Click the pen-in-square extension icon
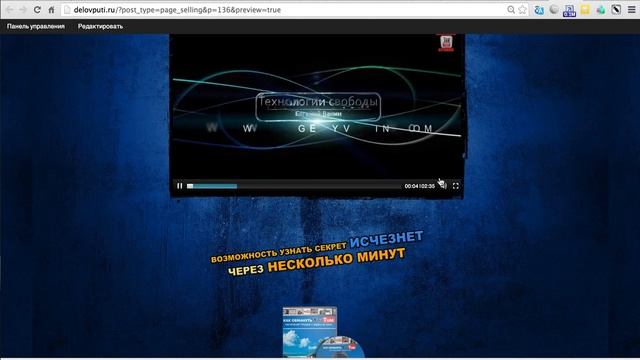 [x=616, y=10]
